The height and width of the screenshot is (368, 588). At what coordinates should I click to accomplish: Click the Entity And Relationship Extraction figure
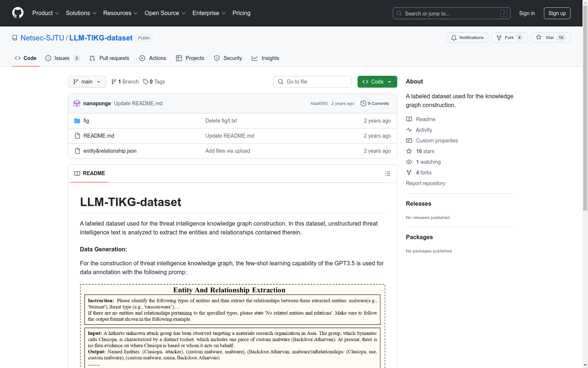(233, 326)
